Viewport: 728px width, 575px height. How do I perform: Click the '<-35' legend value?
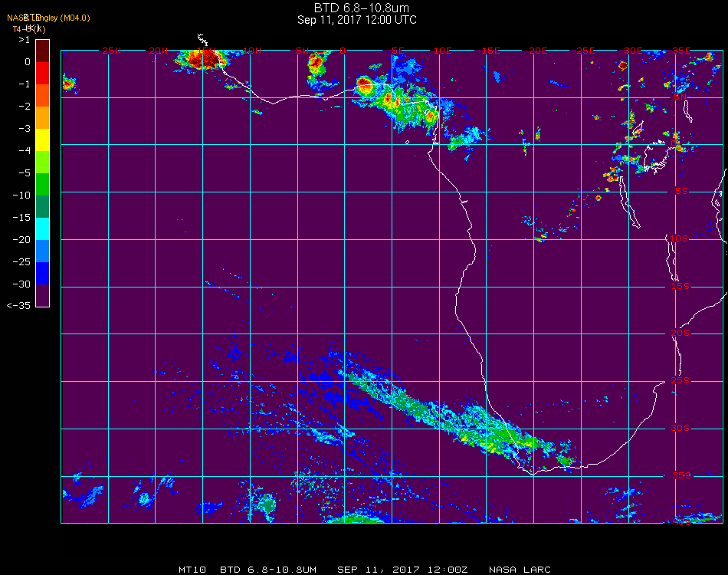pyautogui.click(x=19, y=306)
